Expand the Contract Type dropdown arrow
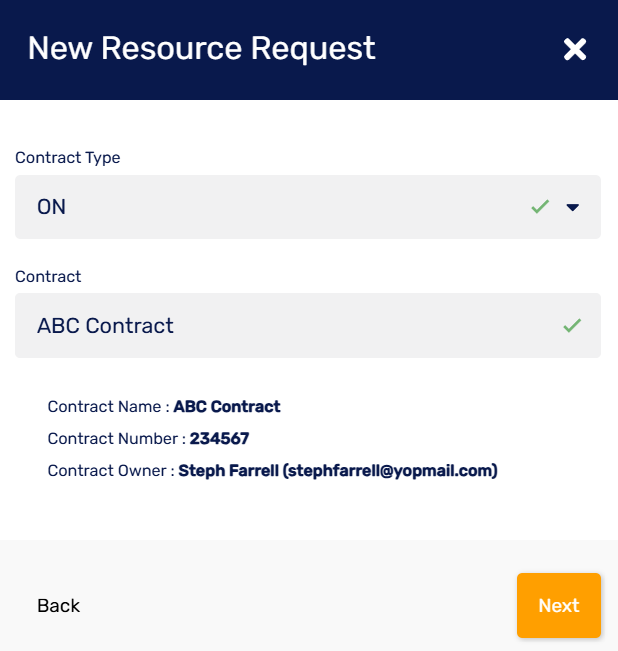The height and width of the screenshot is (651, 618). (573, 207)
